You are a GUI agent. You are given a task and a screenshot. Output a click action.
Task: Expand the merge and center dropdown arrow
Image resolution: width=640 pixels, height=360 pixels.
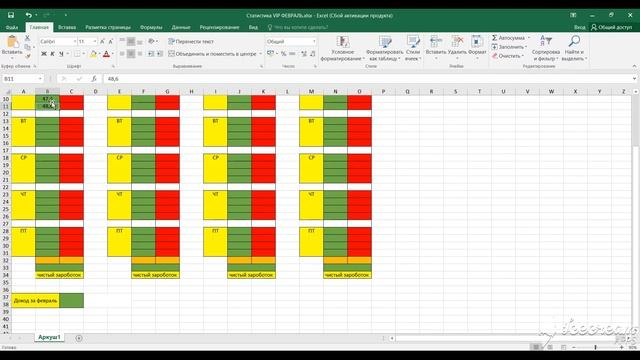point(260,54)
